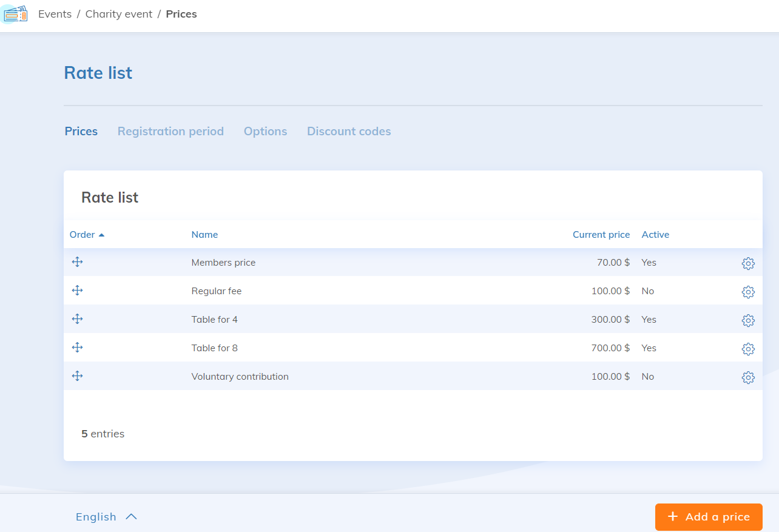This screenshot has width=779, height=532.
Task: Open settings gear for Regular fee
Action: (x=748, y=292)
